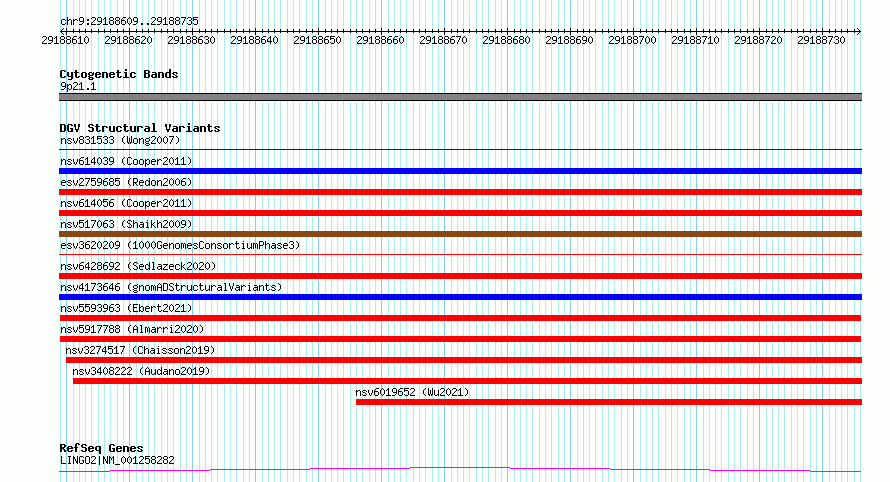890x482 pixels.
Task: Click the red bar for nsv6428692
Action: click(x=460, y=276)
